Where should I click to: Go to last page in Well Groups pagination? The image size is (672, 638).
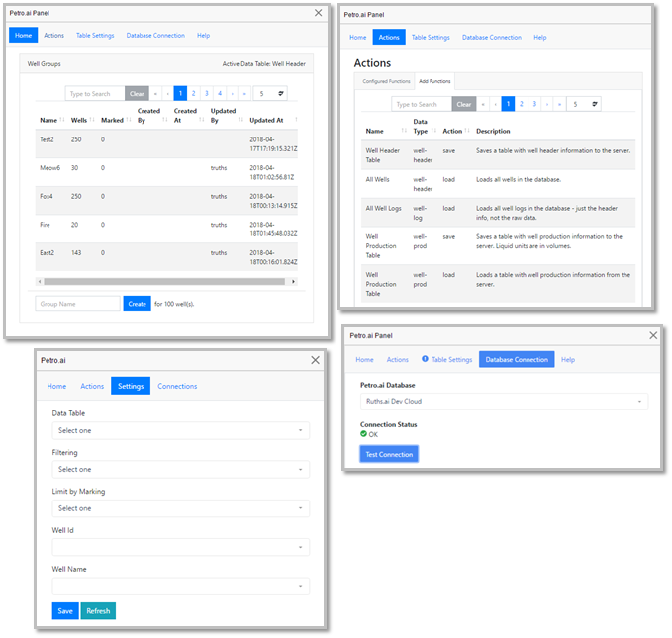[x=244, y=93]
